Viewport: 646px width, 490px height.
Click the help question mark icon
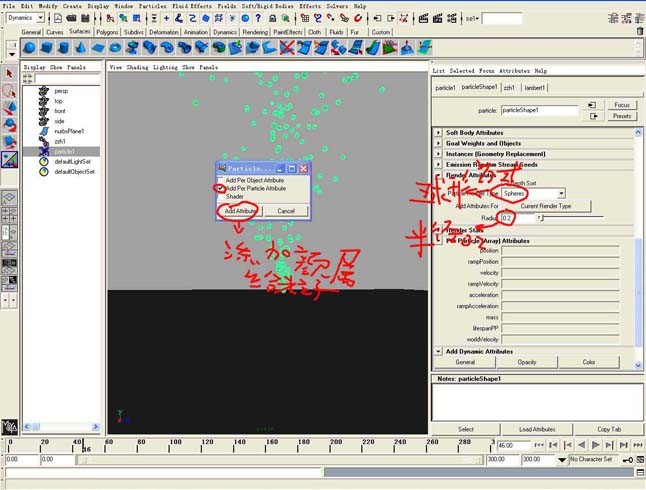pyautogui.click(x=258, y=18)
